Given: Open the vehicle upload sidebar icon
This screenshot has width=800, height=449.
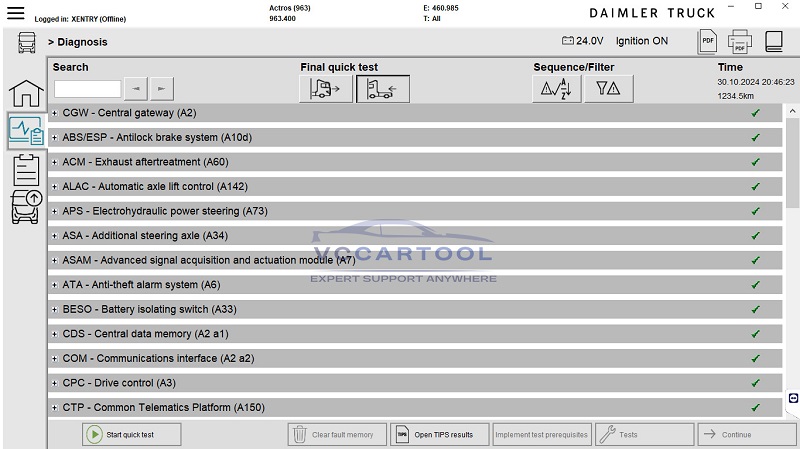Looking at the screenshot, I should click(x=27, y=207).
